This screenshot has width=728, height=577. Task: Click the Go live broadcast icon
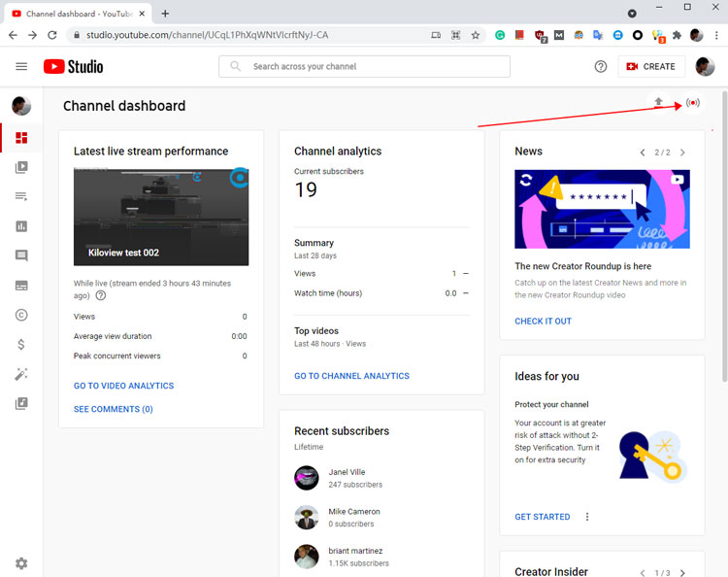[x=693, y=103]
